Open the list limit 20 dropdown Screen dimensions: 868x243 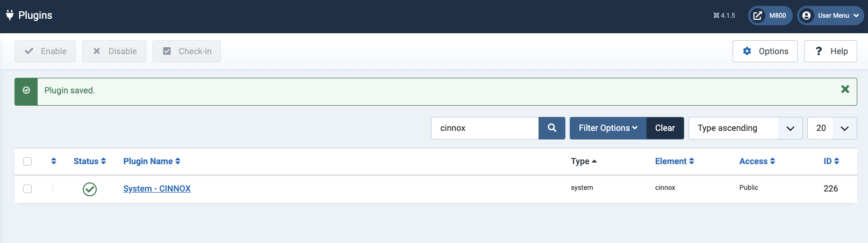(831, 128)
